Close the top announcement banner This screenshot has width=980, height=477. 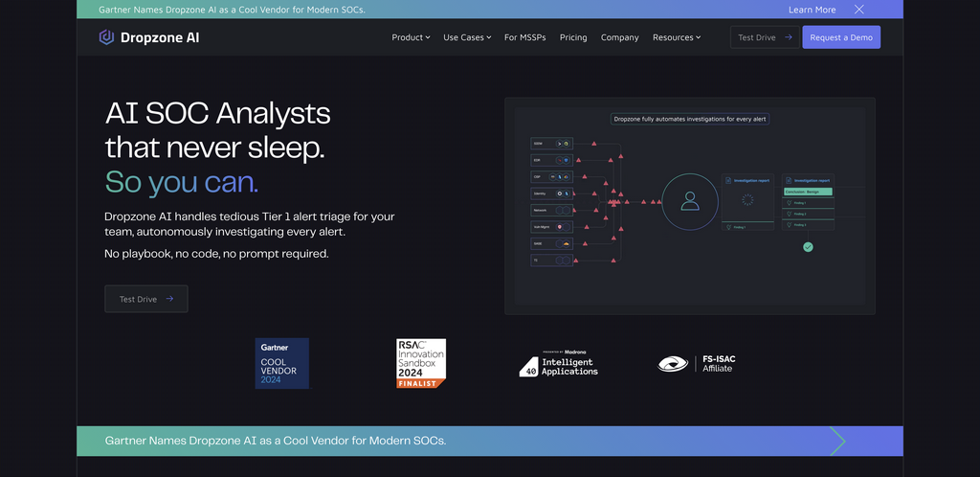point(858,10)
